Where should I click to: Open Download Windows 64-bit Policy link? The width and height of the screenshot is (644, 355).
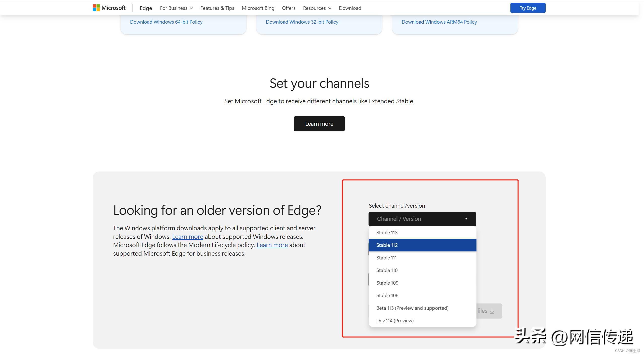(166, 22)
